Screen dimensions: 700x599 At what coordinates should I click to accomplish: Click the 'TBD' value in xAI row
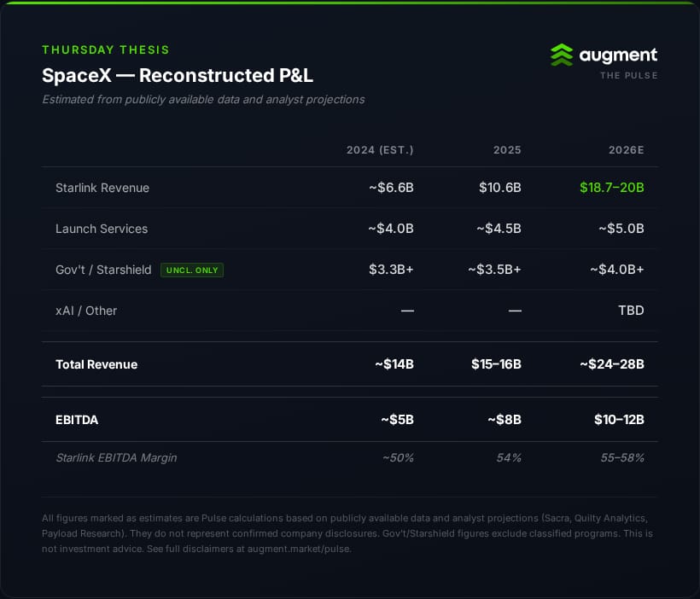coord(631,311)
